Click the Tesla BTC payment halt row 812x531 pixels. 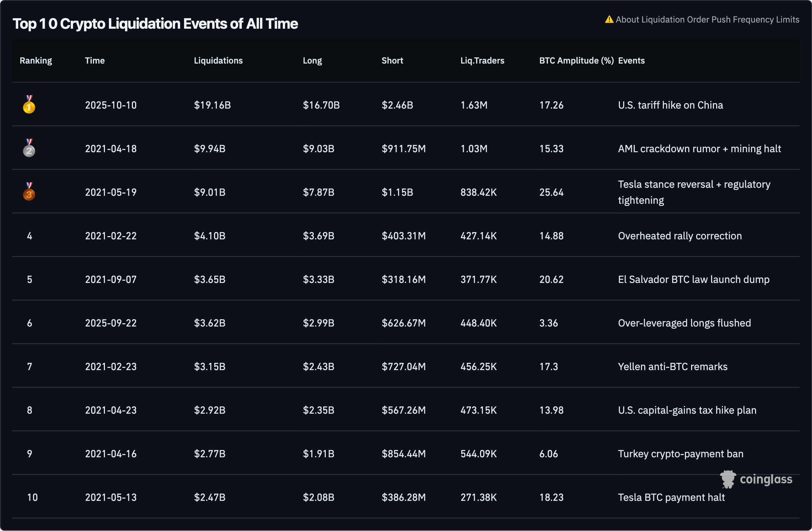pos(671,498)
